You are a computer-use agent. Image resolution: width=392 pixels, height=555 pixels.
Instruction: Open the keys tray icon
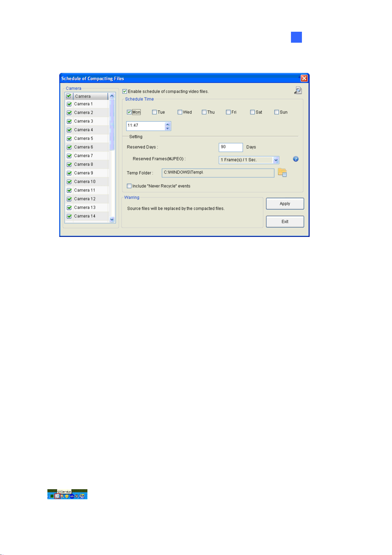pos(62,496)
